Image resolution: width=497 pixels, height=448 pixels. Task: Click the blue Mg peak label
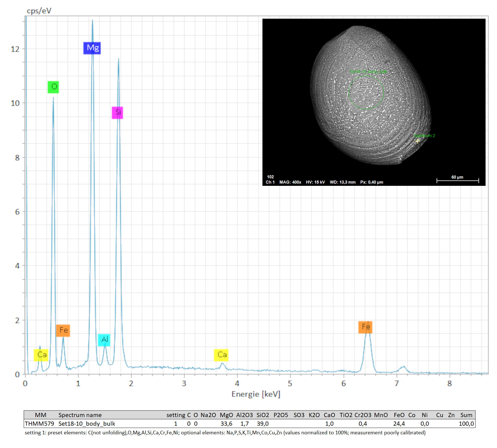(92, 48)
